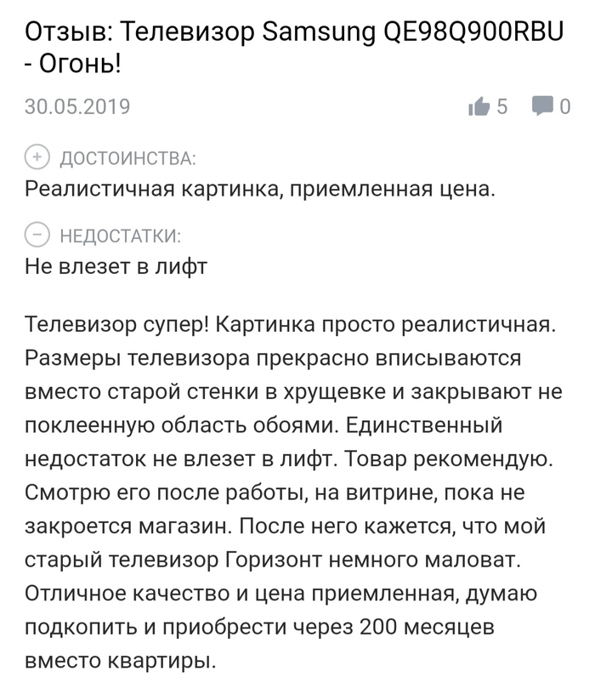Viewport: 595px width, 700px height.
Task: Click the text "Реалистичная картинка, приемленная цена."
Action: tap(259, 188)
